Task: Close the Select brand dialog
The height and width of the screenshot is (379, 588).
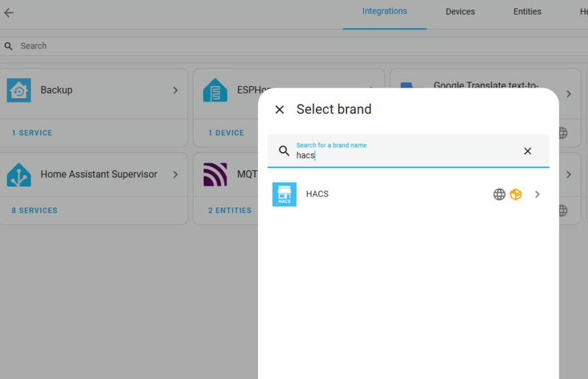Action: (280, 110)
